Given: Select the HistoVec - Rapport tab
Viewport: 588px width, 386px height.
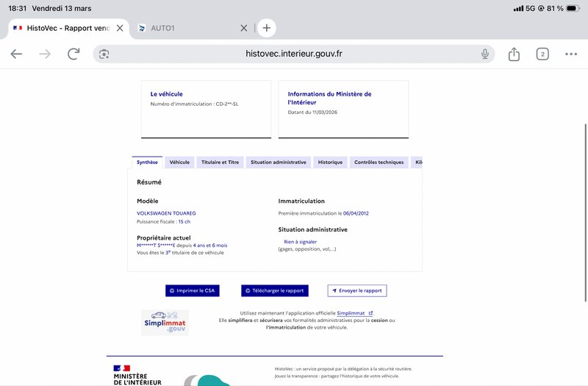Looking at the screenshot, I should (68, 28).
